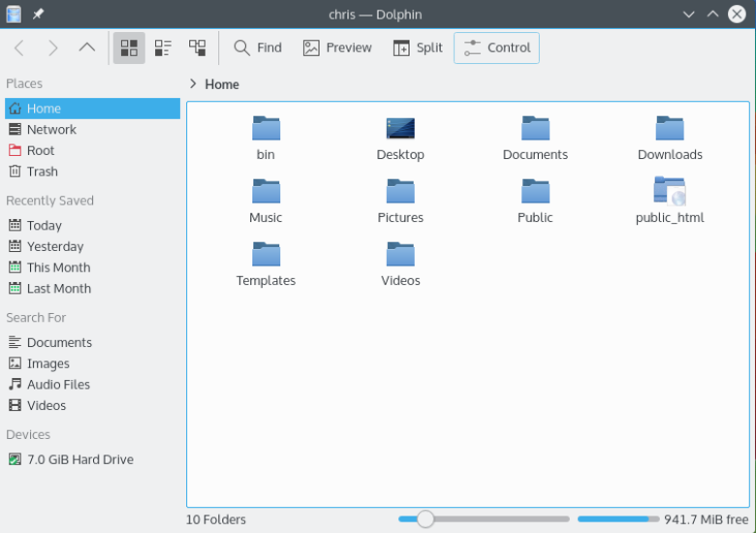
Task: Go forward with the Forward arrow
Action: point(53,47)
